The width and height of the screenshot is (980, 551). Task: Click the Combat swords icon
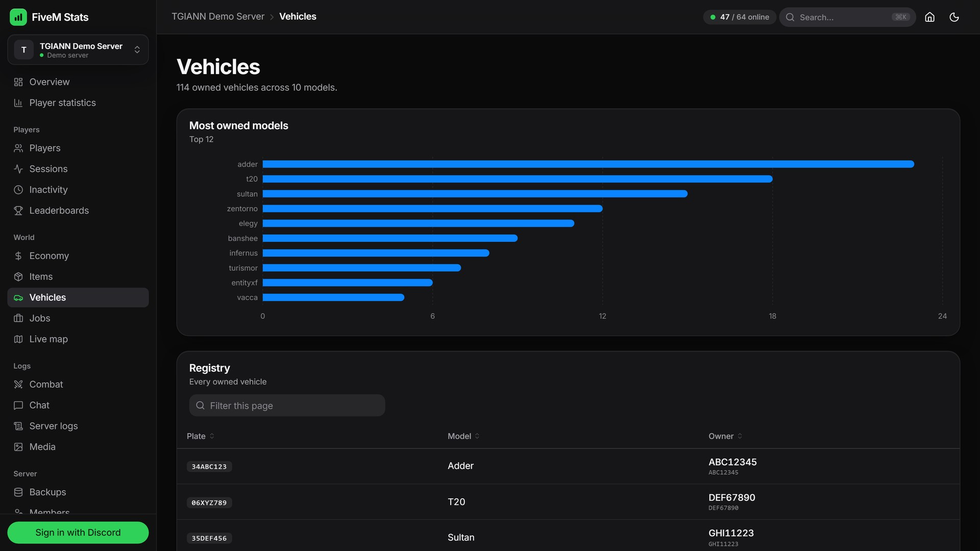pyautogui.click(x=18, y=384)
